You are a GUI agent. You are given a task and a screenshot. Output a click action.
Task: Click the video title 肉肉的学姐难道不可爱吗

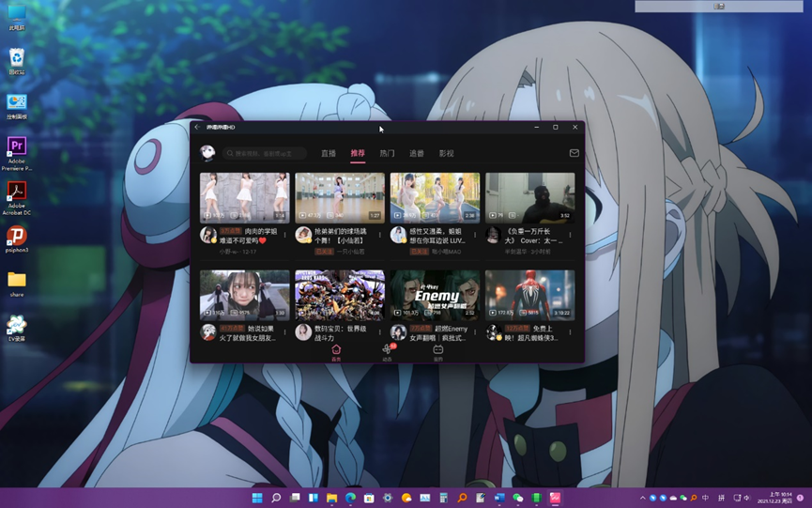coord(249,236)
